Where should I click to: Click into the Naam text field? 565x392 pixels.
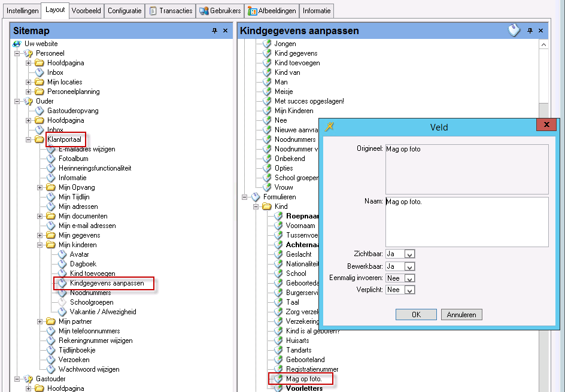(467, 221)
